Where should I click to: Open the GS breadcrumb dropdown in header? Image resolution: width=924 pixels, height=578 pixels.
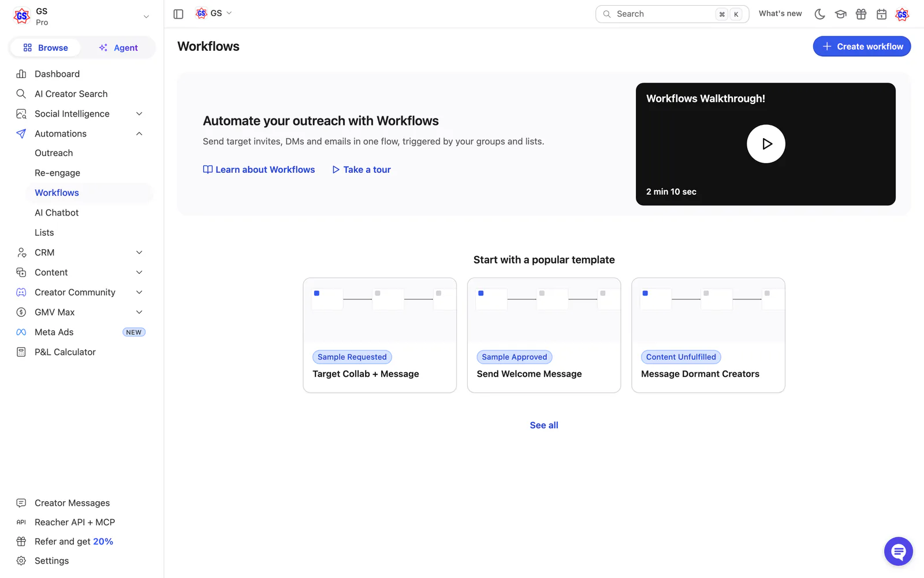point(214,13)
